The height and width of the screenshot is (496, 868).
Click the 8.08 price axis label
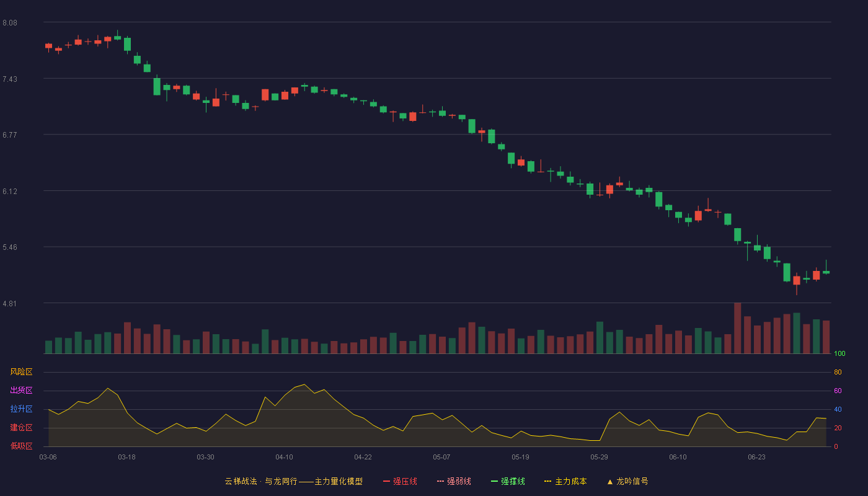pos(10,23)
